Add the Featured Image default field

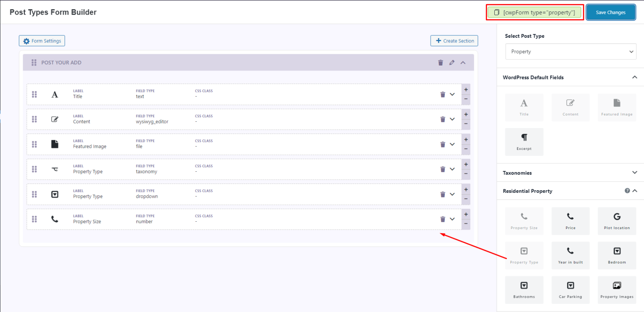(x=616, y=107)
